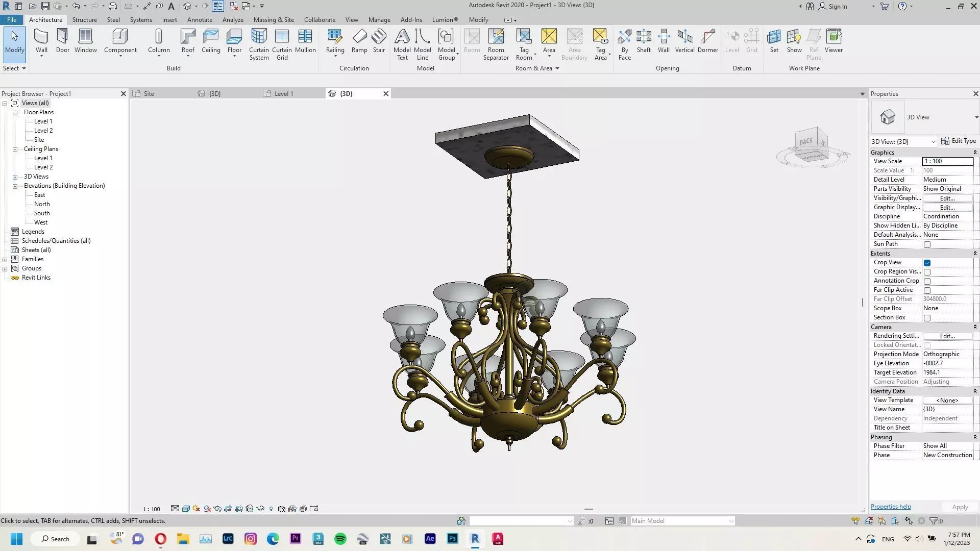
Task: Switch to the Level 1 view tab
Action: pyautogui.click(x=283, y=94)
